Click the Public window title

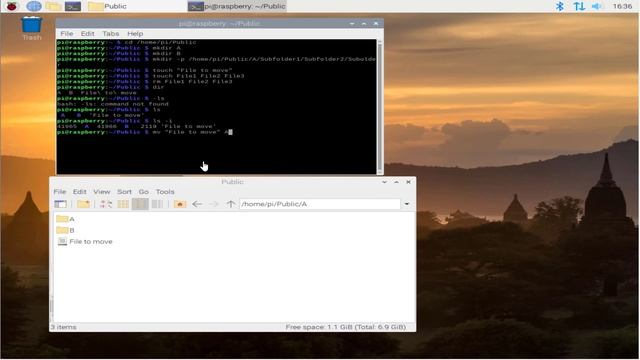click(x=232, y=182)
